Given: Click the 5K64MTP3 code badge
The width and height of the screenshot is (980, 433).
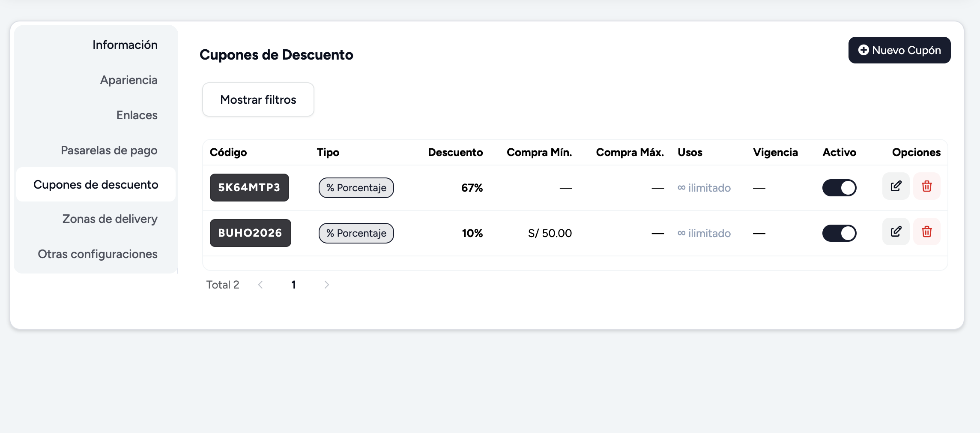Looking at the screenshot, I should [249, 187].
